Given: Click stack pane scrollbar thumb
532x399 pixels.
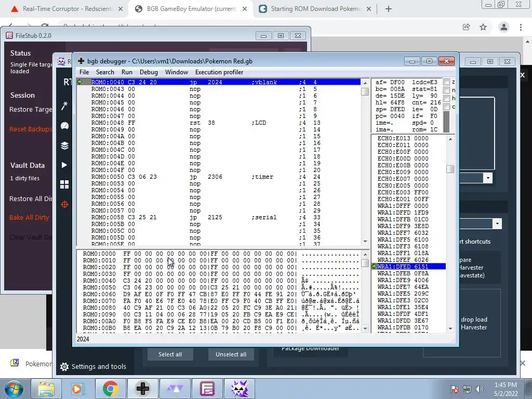Looking at the screenshot, I should [450, 169].
